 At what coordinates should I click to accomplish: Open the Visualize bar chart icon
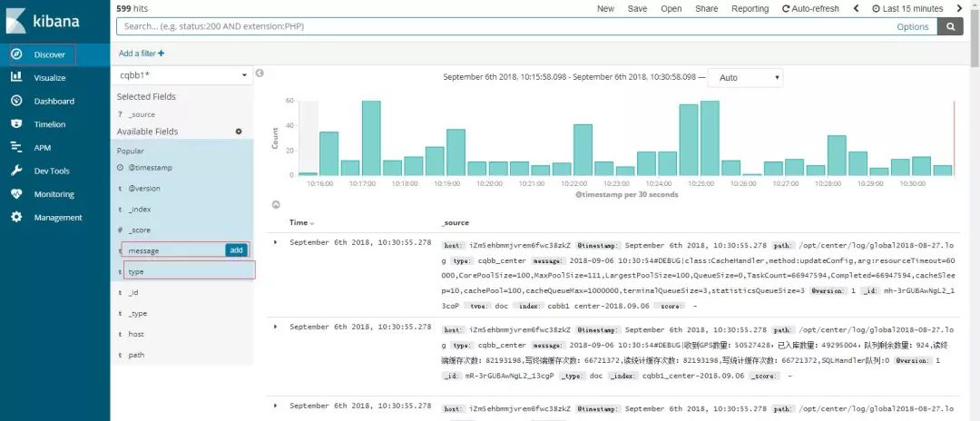tap(17, 77)
